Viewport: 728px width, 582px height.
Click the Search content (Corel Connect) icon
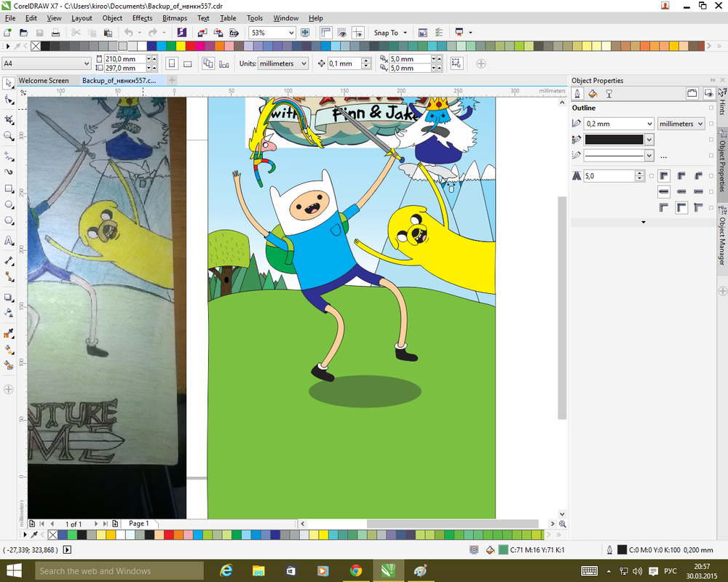181,33
